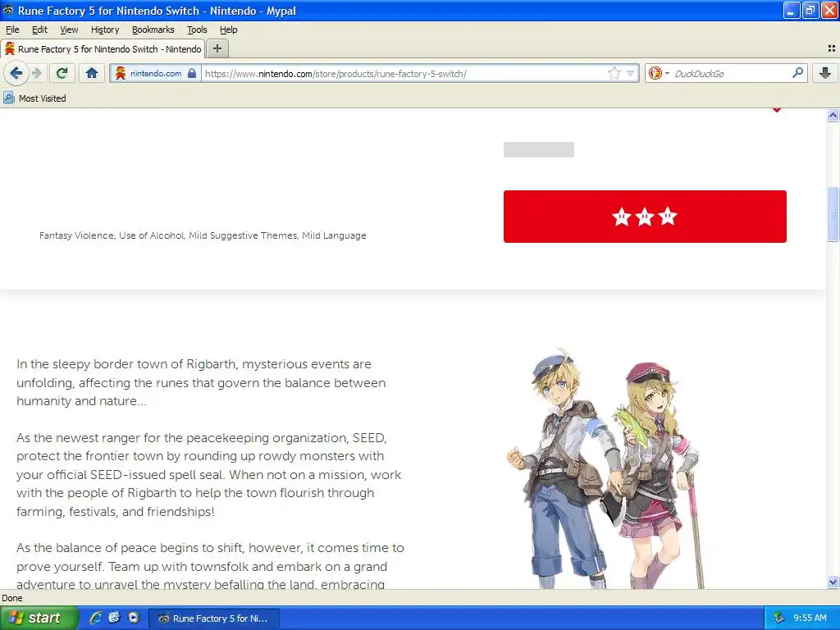
Task: Open the Downloads arrow button
Action: point(825,73)
